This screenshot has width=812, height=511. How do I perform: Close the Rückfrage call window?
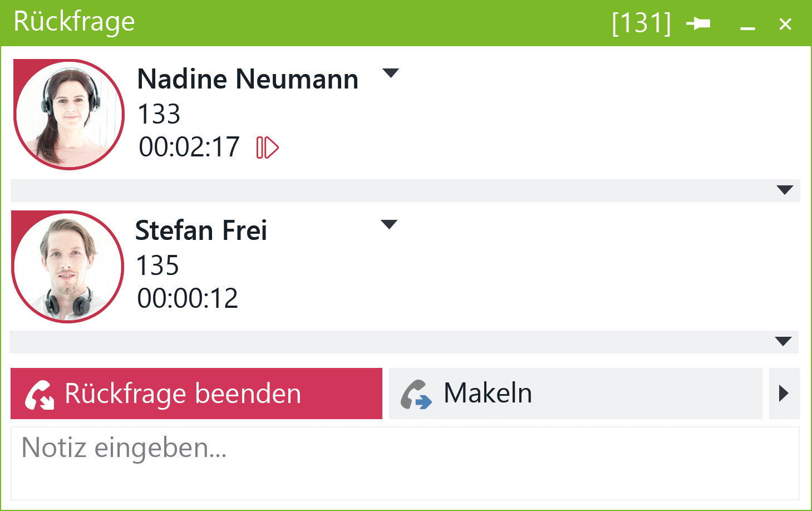(785, 24)
